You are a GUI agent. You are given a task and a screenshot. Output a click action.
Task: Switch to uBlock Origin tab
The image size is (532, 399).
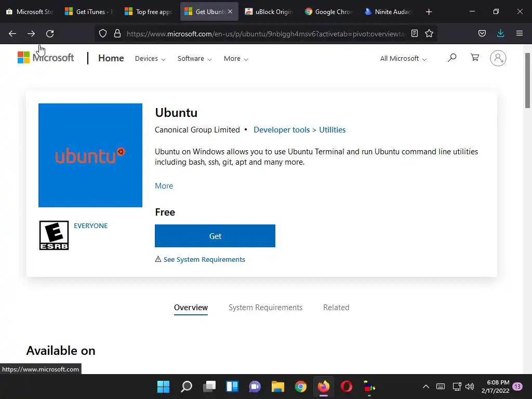point(269,12)
